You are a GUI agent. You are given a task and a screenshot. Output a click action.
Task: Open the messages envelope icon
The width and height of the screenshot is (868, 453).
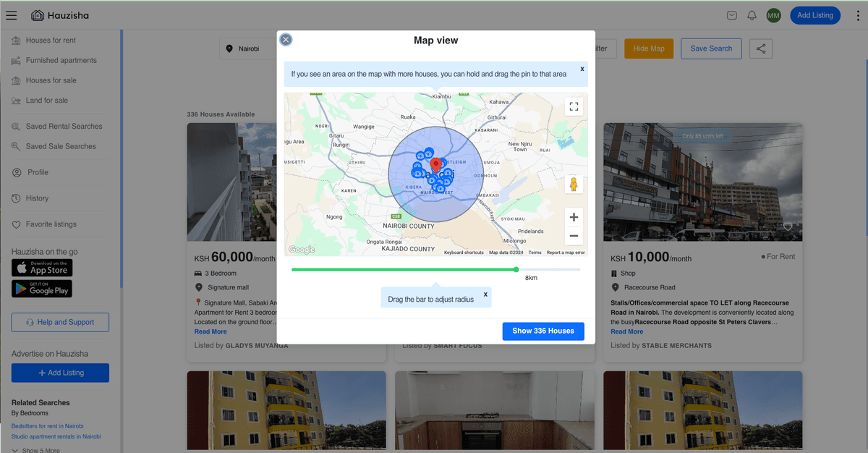[732, 15]
